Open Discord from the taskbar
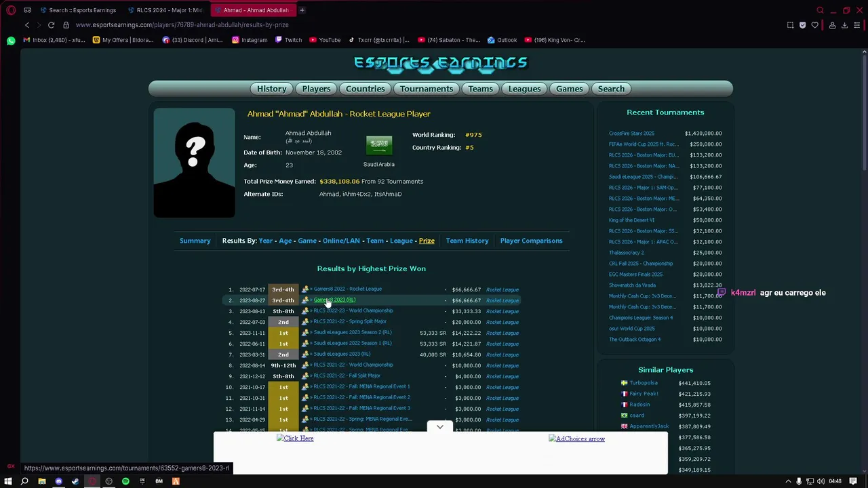This screenshot has height=488, width=868. pyautogui.click(x=58, y=481)
